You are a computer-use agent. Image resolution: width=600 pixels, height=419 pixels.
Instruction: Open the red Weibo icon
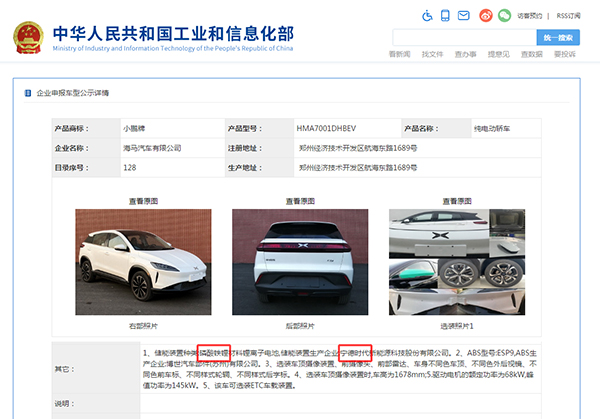pos(486,16)
